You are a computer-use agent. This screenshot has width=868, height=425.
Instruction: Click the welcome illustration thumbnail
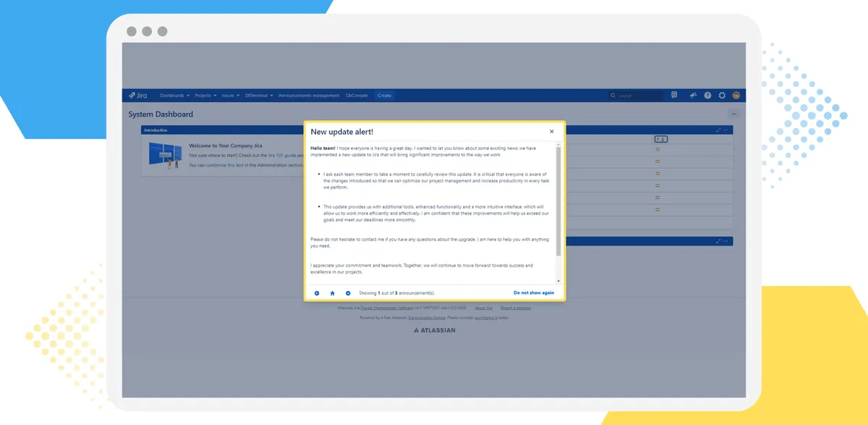click(166, 156)
